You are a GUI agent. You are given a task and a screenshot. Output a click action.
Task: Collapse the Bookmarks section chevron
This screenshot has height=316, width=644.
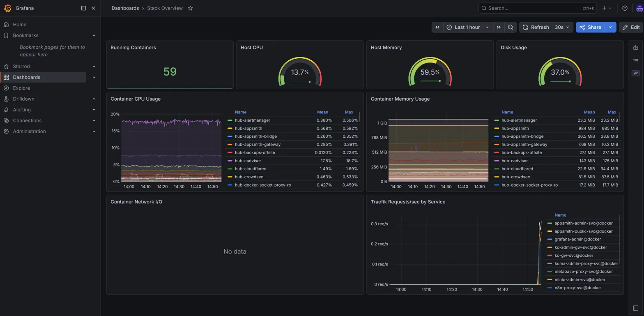[94, 35]
